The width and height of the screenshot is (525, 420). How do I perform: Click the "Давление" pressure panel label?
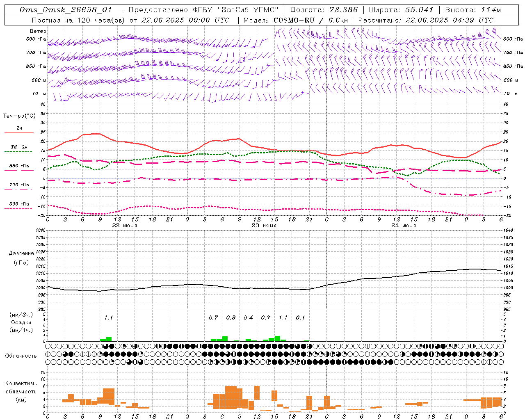(21, 253)
